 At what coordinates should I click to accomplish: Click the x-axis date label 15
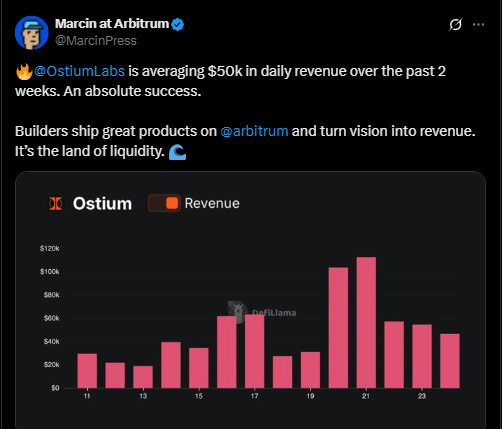click(199, 396)
